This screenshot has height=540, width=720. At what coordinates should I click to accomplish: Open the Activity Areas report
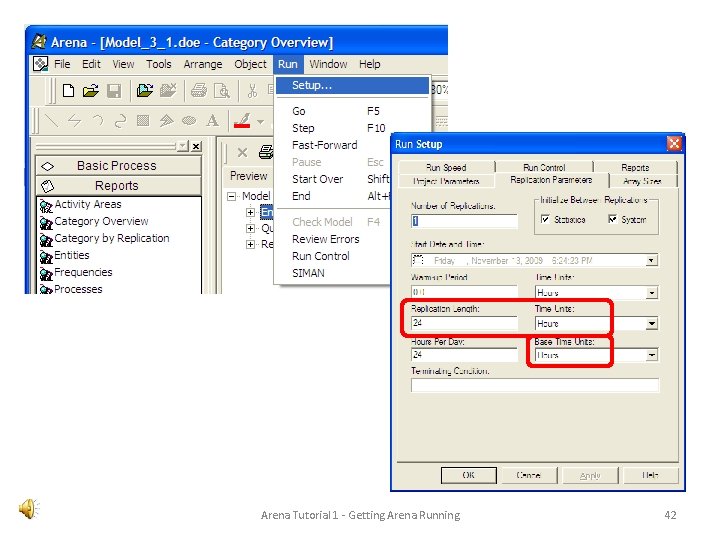click(88, 204)
